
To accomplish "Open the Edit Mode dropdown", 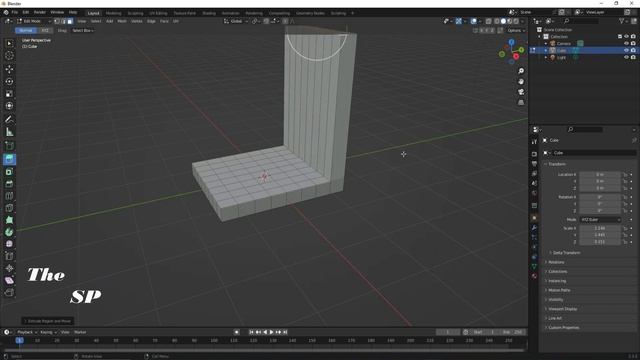I will pos(33,21).
